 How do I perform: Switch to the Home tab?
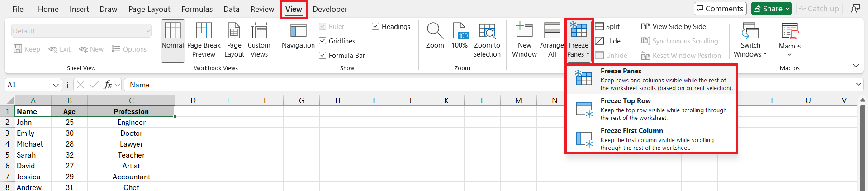click(x=48, y=9)
